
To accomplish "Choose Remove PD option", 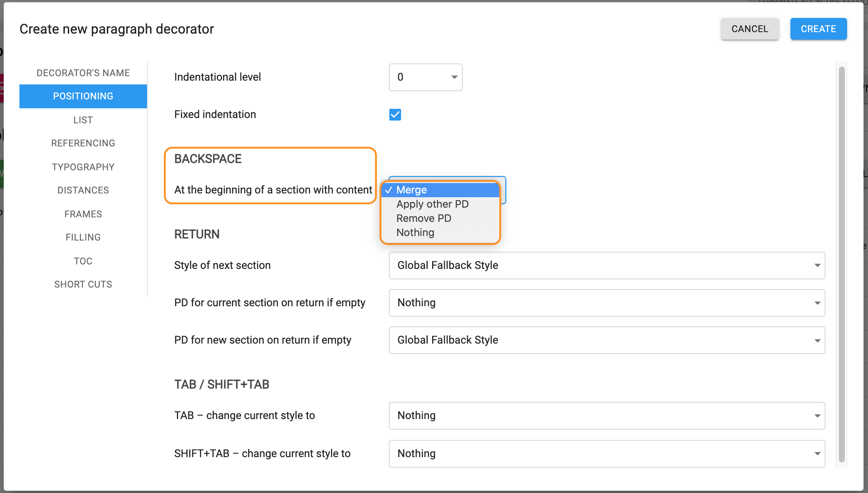I will pyautogui.click(x=440, y=218).
